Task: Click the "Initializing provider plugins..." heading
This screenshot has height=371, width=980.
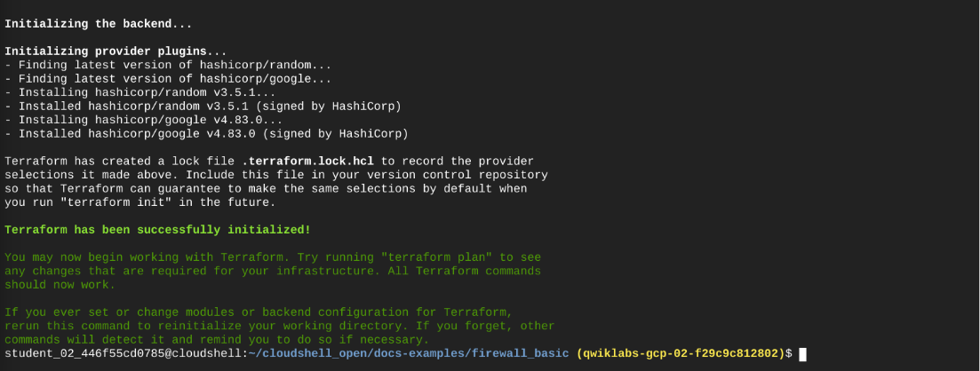Action: point(116,51)
